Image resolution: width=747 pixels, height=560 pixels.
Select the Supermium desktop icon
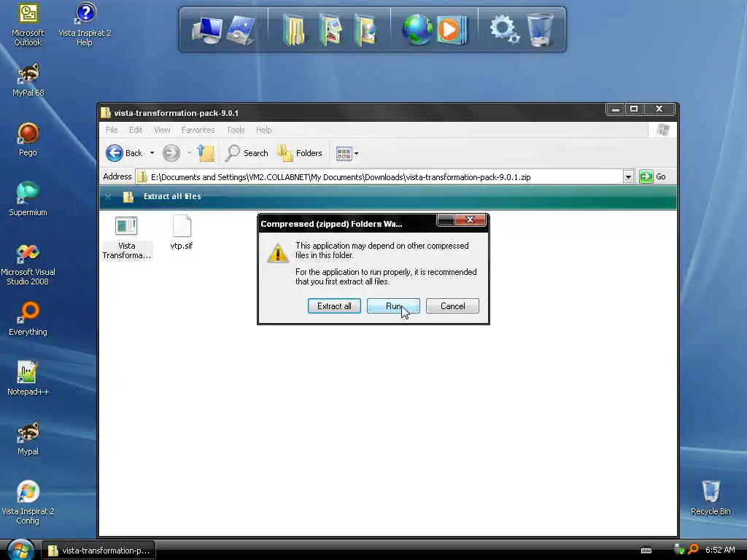(28, 199)
